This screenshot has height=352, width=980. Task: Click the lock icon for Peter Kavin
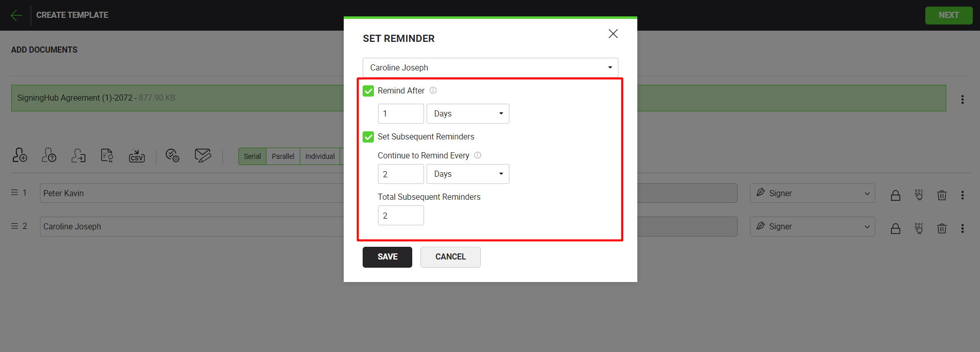pos(895,195)
